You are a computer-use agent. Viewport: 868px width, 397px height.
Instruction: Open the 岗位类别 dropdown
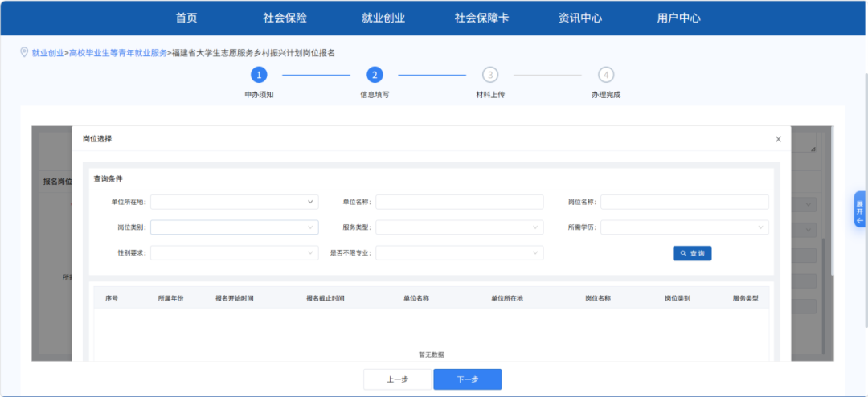pyautogui.click(x=234, y=227)
